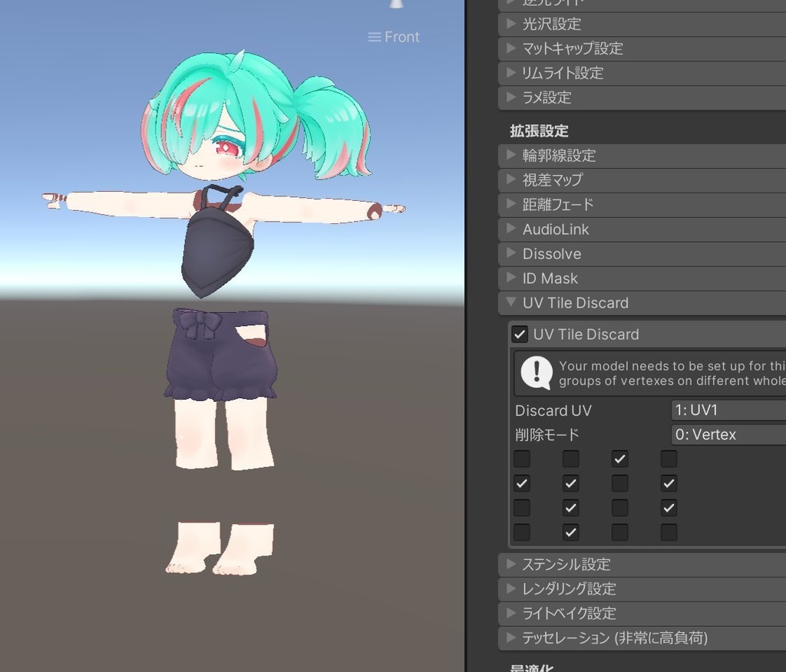Viewport: 786px width, 672px height.
Task: Click the arrow icon next to AudioLink
Action: click(511, 229)
